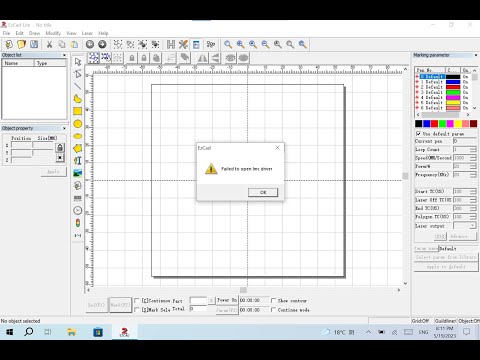This screenshot has width=480, height=360.
Task: Select the Timer clock tool
Action: (78, 210)
